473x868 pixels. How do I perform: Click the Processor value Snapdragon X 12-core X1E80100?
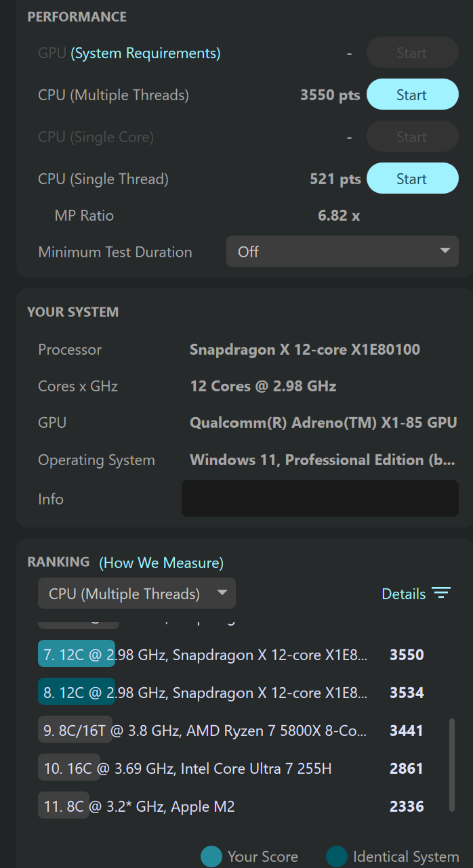point(305,349)
